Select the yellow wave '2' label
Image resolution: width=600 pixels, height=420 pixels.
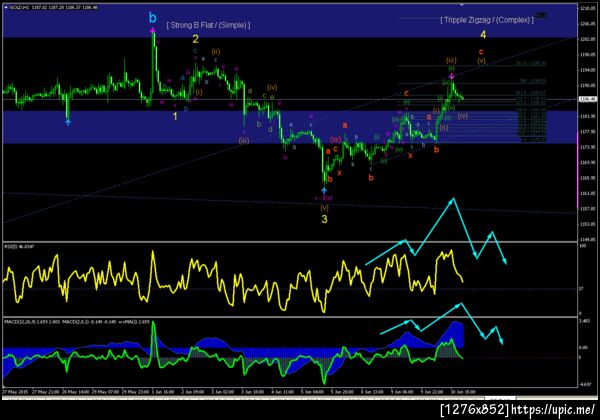pyautogui.click(x=196, y=39)
